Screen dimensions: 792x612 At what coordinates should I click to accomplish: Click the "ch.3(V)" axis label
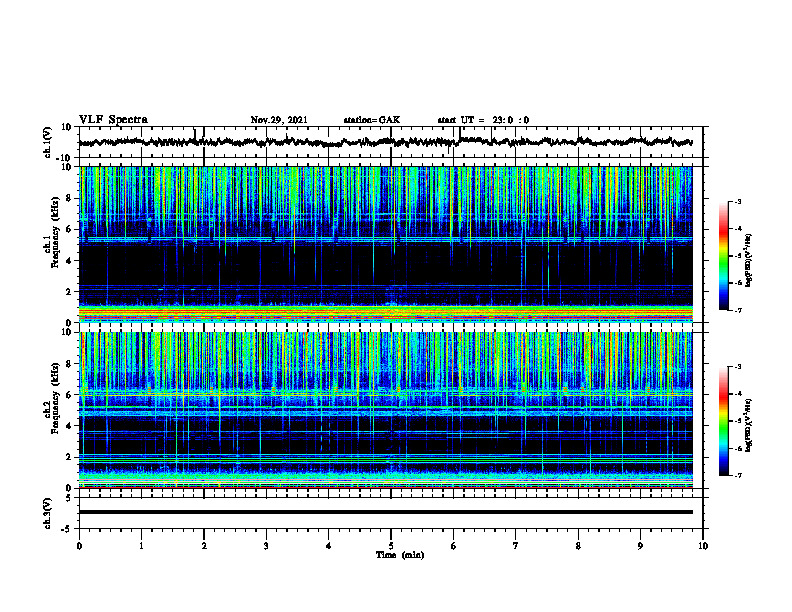tap(48, 514)
